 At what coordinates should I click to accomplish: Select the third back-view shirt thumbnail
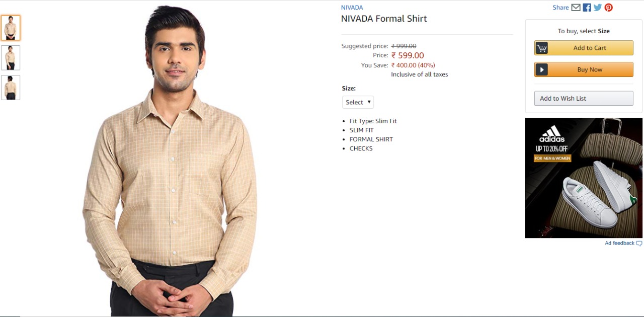[11, 88]
